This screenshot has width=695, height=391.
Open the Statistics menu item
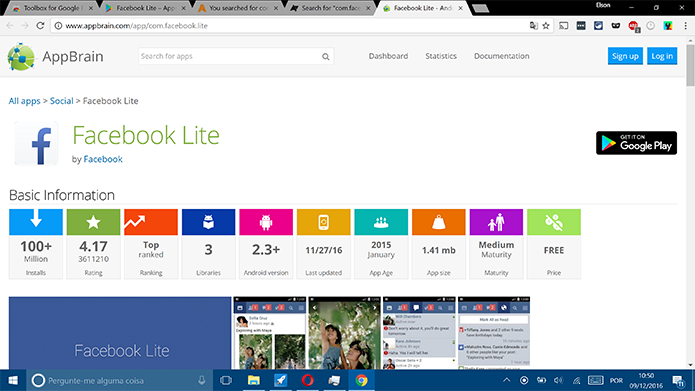[x=441, y=56]
